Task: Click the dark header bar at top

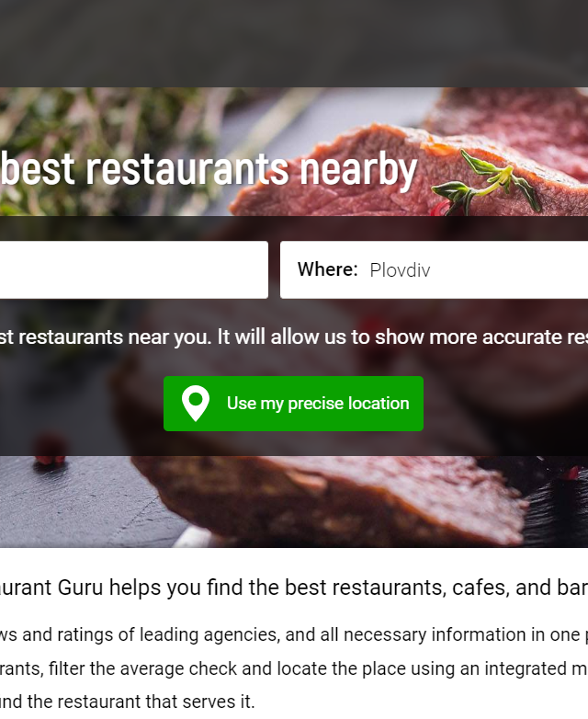Action: click(x=294, y=43)
